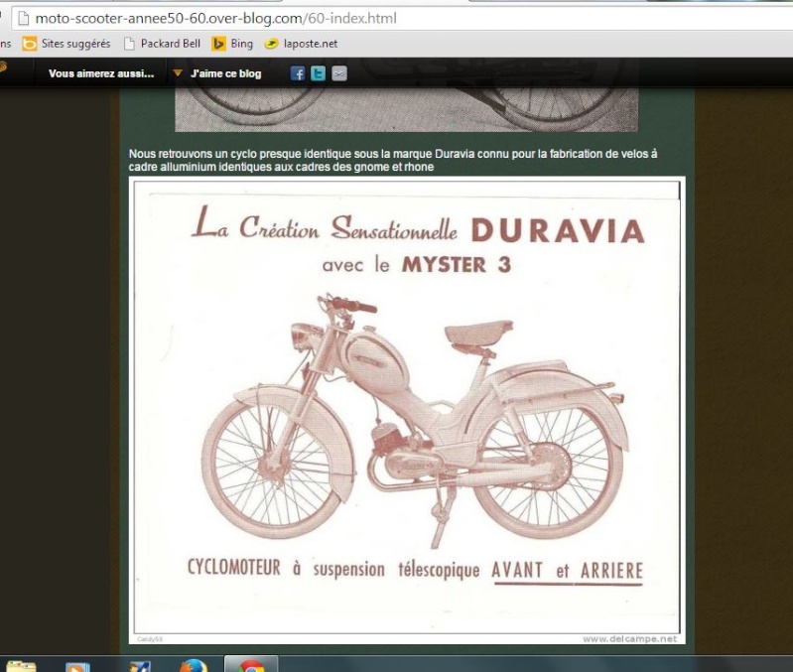Open the Sites suggérés bookmark
793x672 pixels.
(66, 44)
